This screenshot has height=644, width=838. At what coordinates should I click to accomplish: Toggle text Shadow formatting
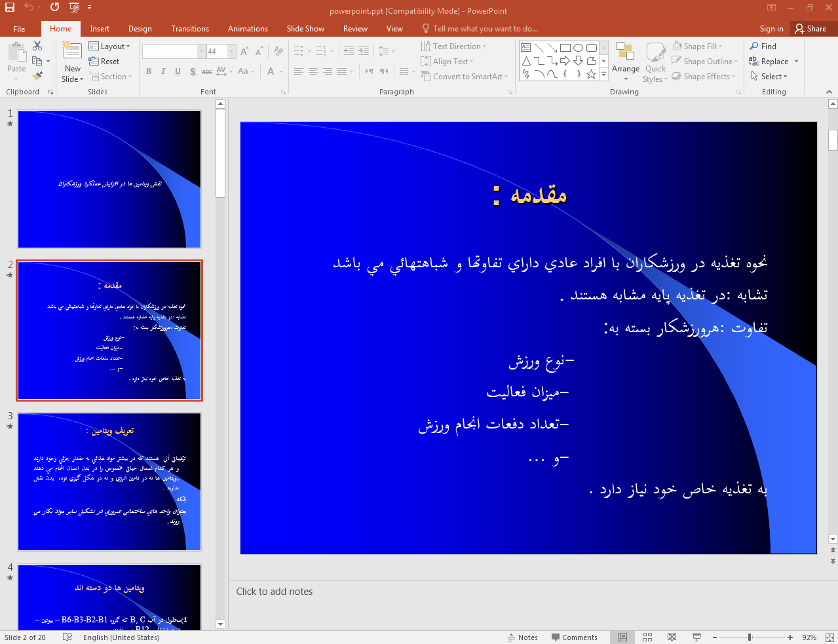pos(192,71)
